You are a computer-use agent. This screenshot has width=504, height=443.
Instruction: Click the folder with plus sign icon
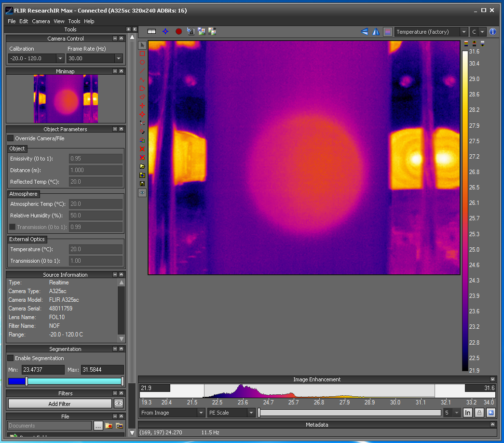coord(142,175)
